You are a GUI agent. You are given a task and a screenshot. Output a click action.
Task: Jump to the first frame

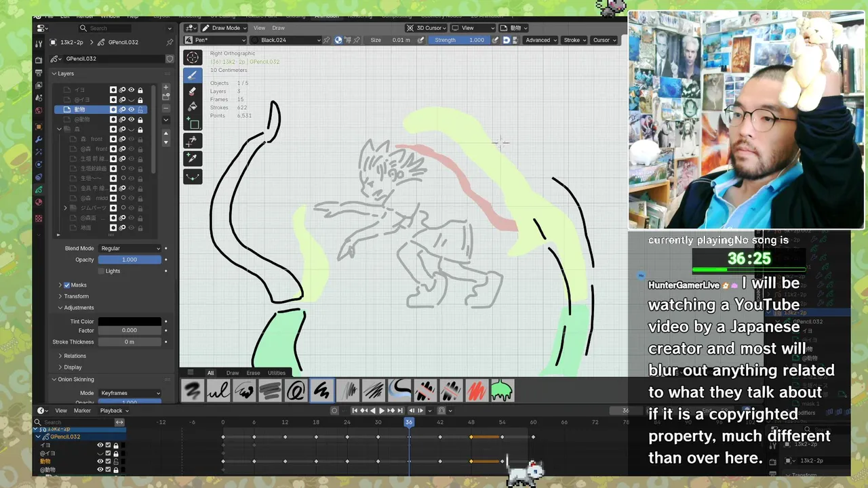(x=355, y=410)
